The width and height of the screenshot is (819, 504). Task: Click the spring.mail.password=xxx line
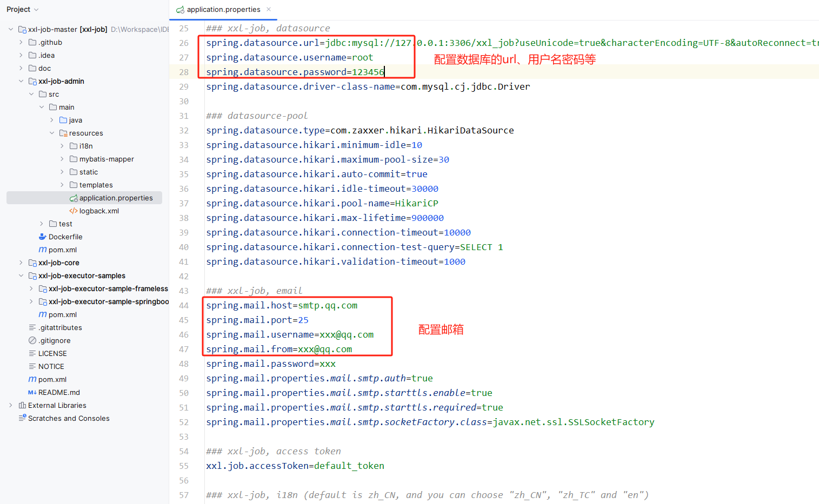(x=271, y=364)
